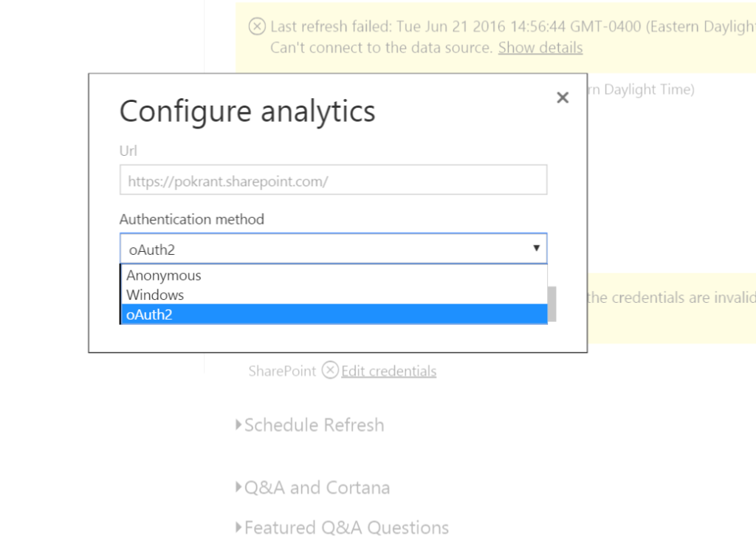Screen dimensions: 756x559
Task: Click the disclosure triangle beside Q&A and Cortana
Action: [238, 487]
